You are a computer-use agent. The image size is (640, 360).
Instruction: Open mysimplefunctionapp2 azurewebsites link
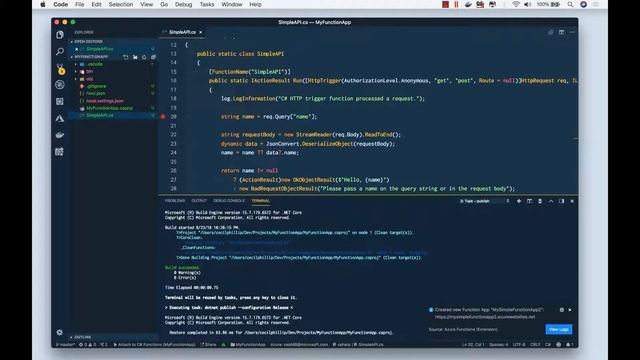484,317
